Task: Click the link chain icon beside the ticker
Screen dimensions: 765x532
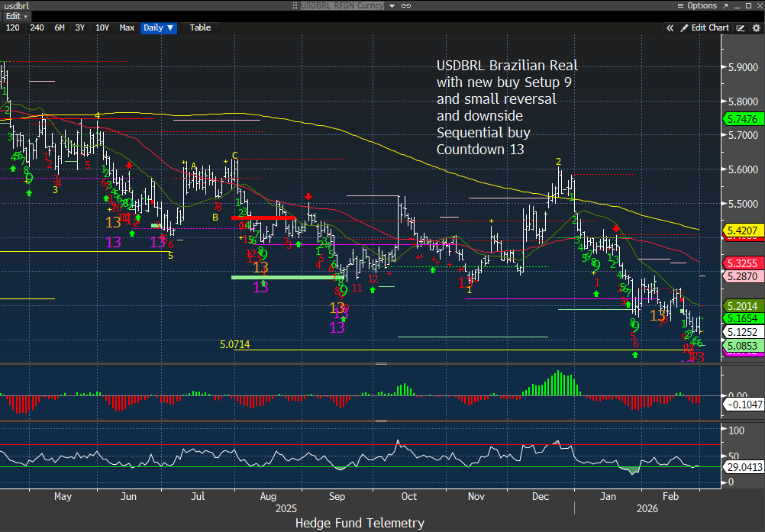Action: [406, 5]
